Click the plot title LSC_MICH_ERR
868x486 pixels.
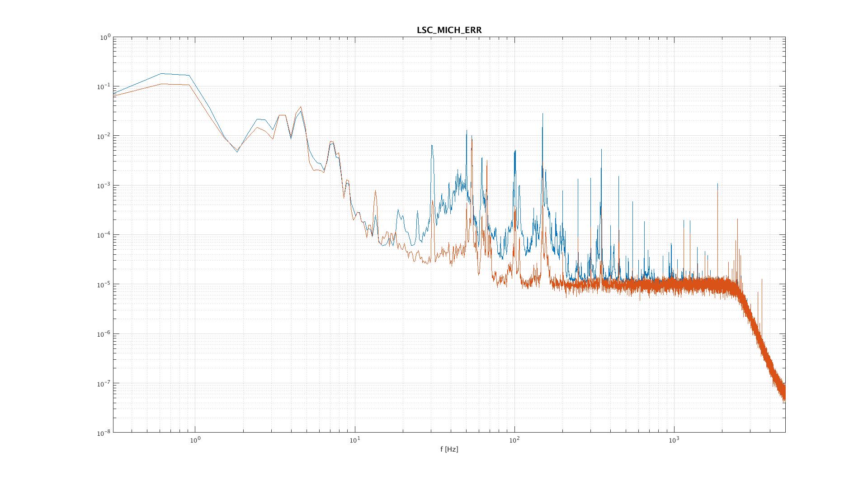tap(449, 30)
